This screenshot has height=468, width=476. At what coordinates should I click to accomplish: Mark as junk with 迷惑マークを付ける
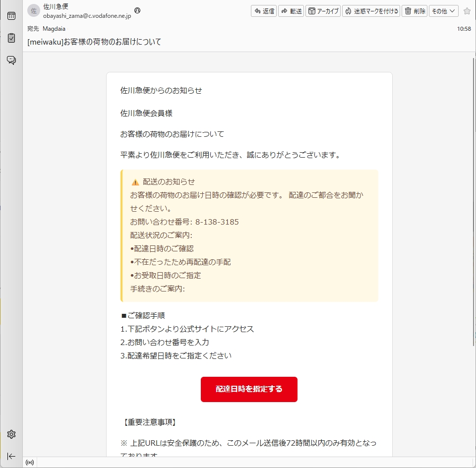371,11
